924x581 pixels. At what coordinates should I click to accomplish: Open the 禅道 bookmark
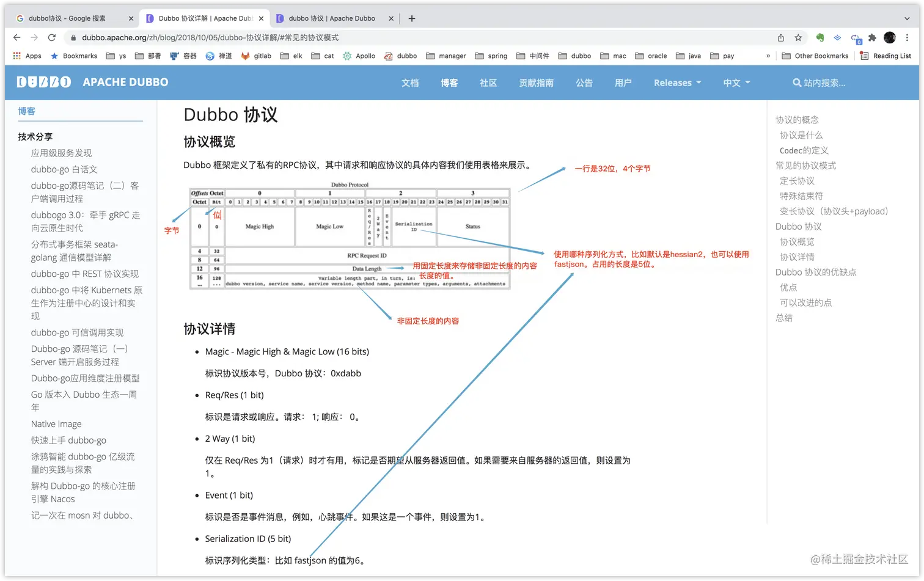pos(219,56)
